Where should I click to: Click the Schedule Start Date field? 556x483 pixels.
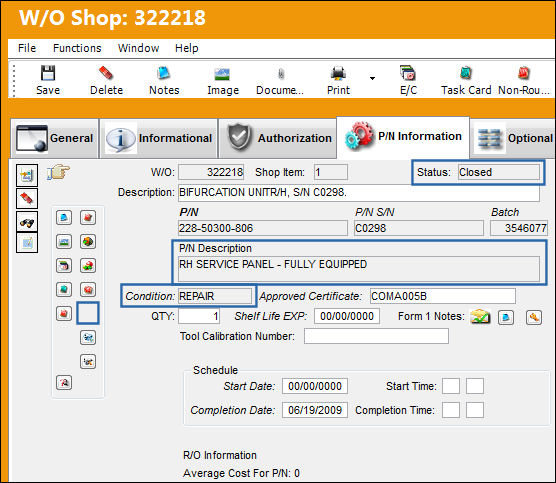315,386
